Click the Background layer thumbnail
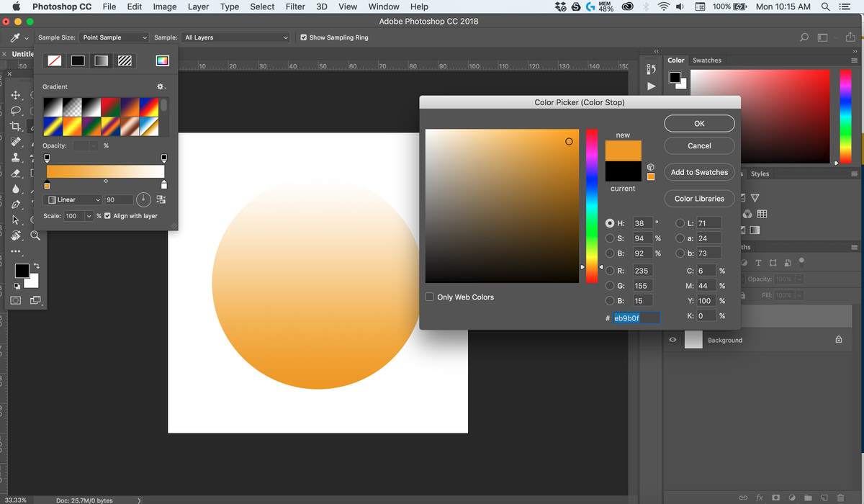This screenshot has height=504, width=864. 693,340
